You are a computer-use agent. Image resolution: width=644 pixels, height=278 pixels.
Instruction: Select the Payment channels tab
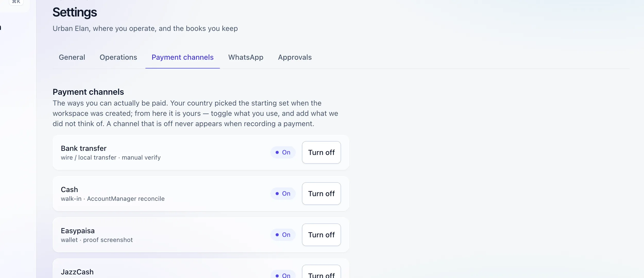pos(182,57)
